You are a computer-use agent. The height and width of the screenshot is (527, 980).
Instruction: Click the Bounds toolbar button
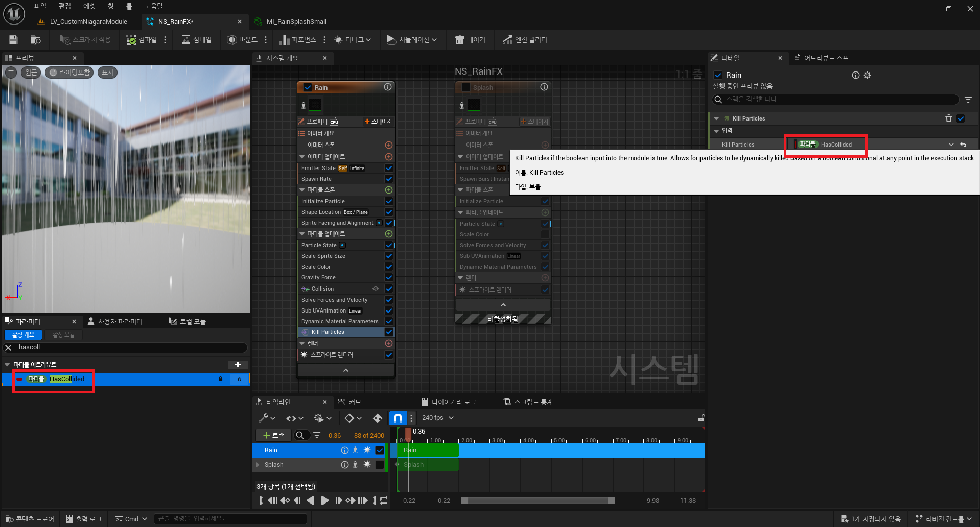coord(242,40)
